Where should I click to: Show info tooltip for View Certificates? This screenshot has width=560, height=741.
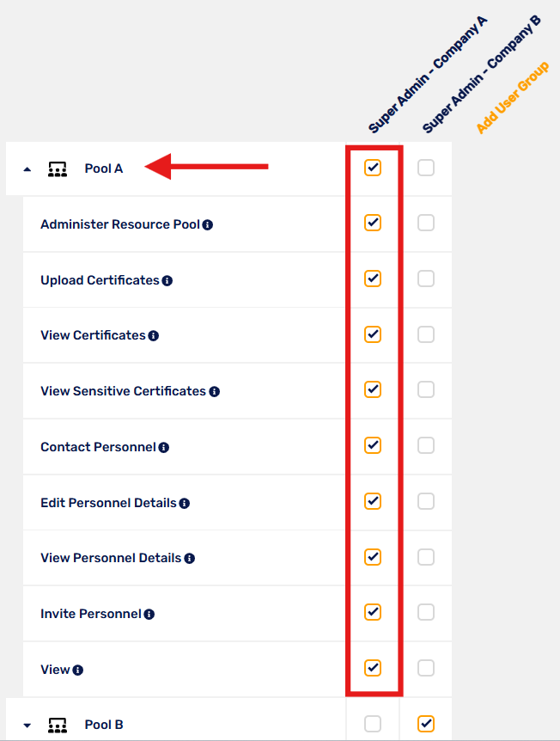click(154, 336)
